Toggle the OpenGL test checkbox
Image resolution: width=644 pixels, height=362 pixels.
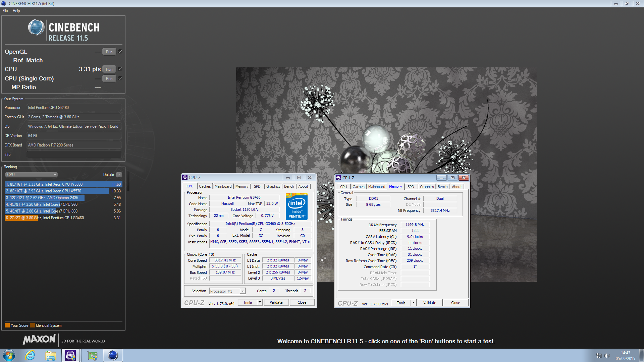(120, 52)
